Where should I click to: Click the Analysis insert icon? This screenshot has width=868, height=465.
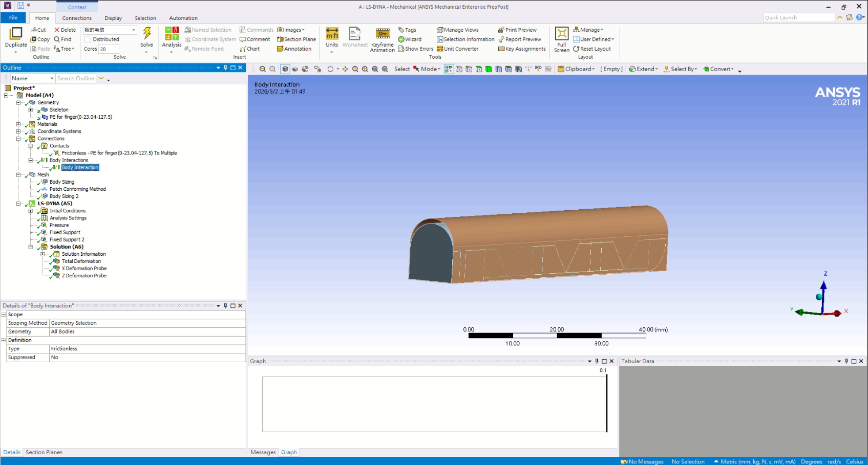[172, 34]
